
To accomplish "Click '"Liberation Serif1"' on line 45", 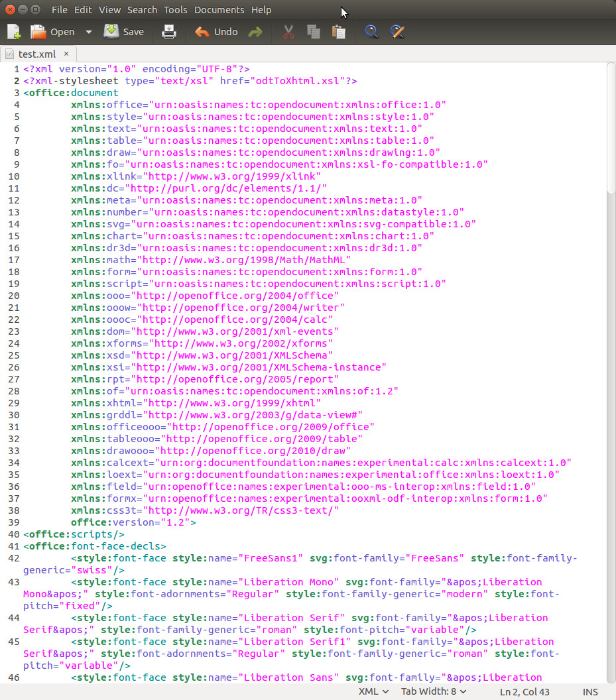I will 294,642.
